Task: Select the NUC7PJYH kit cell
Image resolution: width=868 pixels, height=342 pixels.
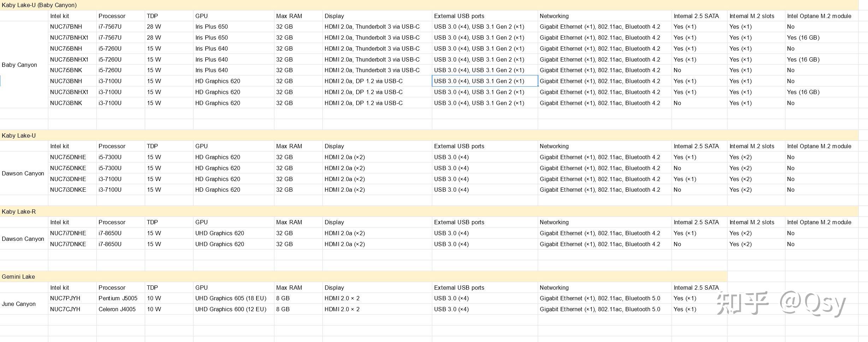Action: [x=65, y=298]
